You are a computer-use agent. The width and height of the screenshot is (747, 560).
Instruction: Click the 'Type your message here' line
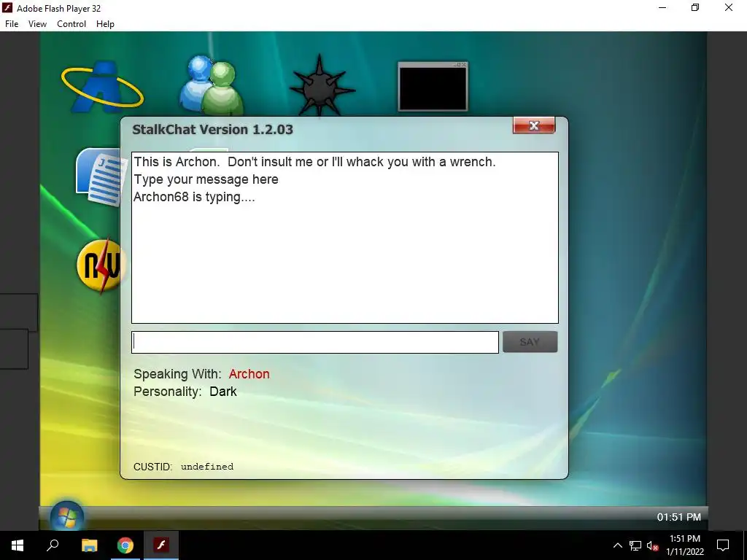[x=206, y=179]
